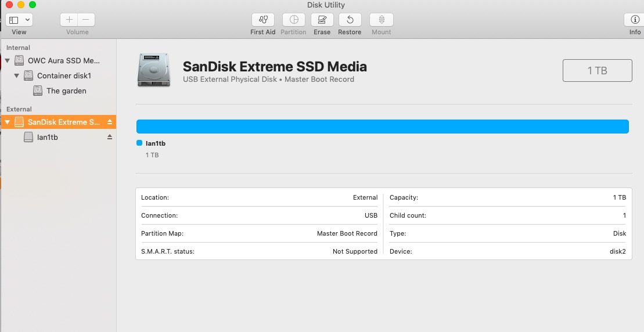Click the Ian1tb sidebar drive icon
This screenshot has width=644, height=332.
(x=28, y=137)
